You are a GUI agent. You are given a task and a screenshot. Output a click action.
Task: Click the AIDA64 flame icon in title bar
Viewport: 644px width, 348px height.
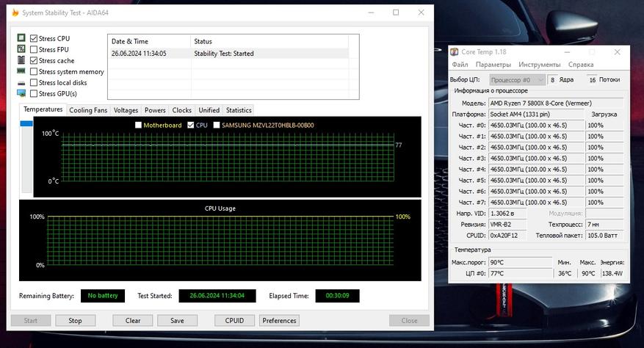click(15, 12)
